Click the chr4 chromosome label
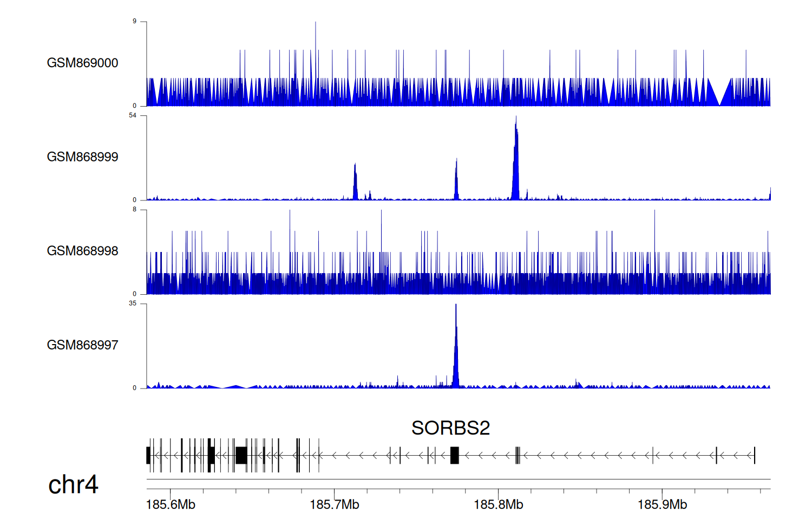This screenshot has height=531, width=812. pos(73,484)
